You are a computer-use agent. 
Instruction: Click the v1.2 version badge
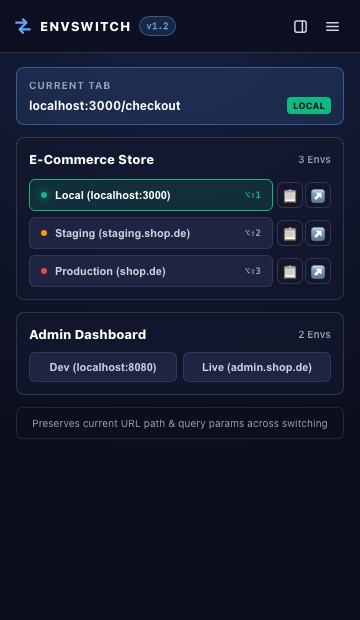point(157,26)
